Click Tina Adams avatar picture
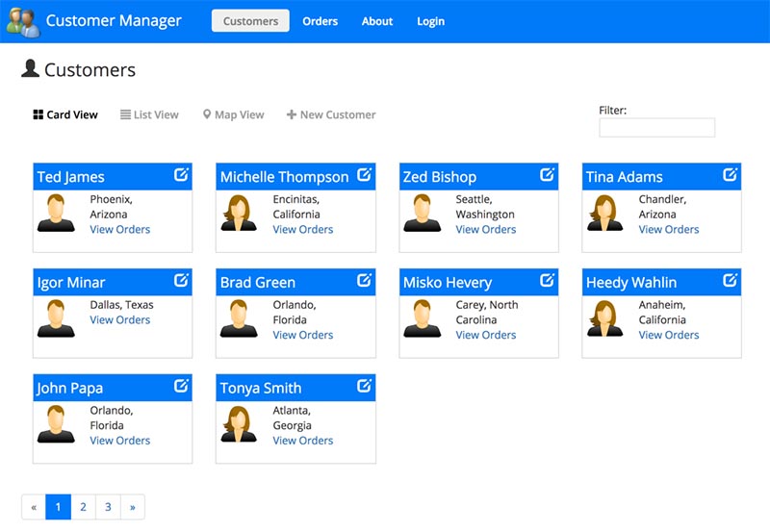Viewport: 770px width, 532px height. [x=605, y=213]
